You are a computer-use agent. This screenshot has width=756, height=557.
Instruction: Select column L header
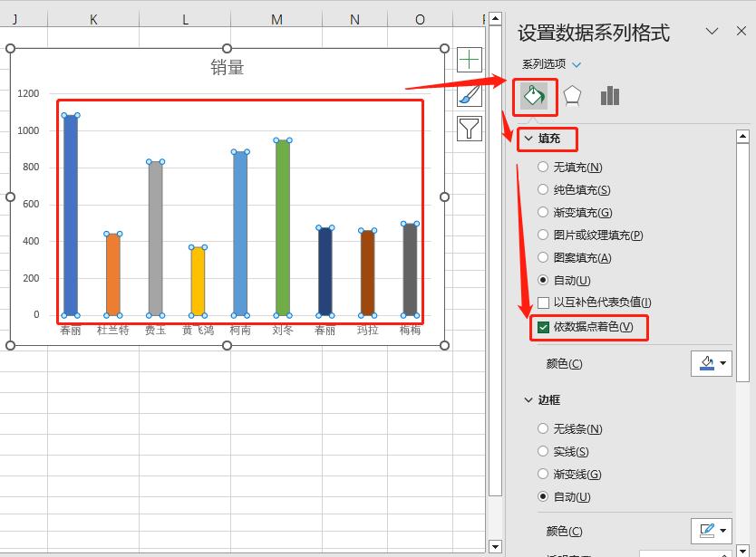pos(185,19)
